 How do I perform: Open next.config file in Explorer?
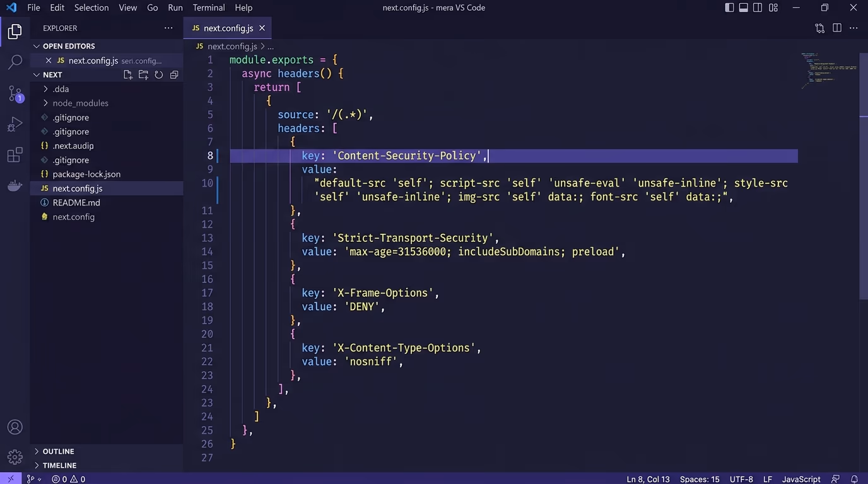point(74,217)
